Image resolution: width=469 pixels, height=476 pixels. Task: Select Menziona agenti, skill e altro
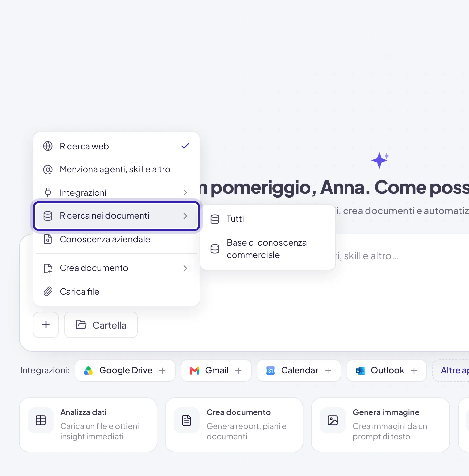click(117, 169)
